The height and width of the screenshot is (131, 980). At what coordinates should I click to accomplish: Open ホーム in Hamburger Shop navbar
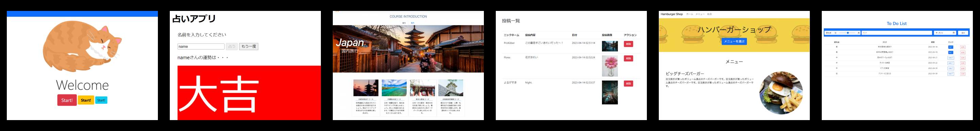[x=689, y=14]
